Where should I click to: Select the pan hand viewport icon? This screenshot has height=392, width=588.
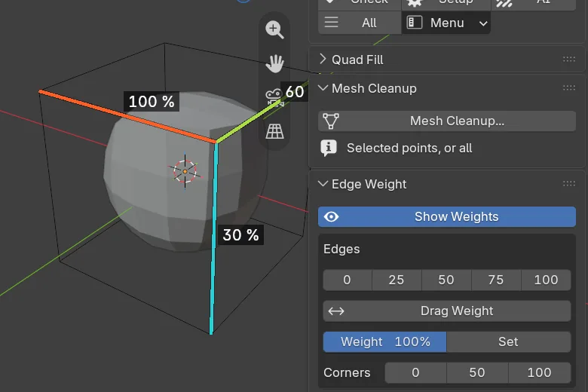pyautogui.click(x=274, y=63)
